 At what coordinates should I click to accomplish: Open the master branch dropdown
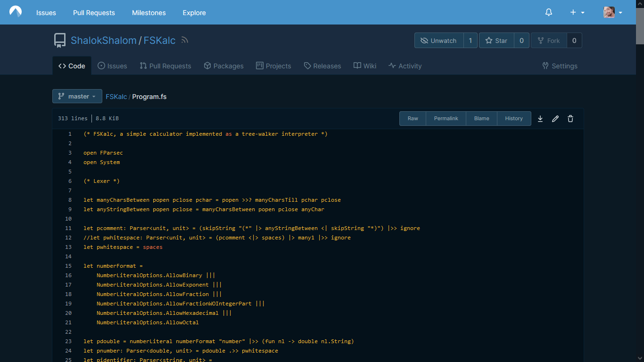coord(77,96)
